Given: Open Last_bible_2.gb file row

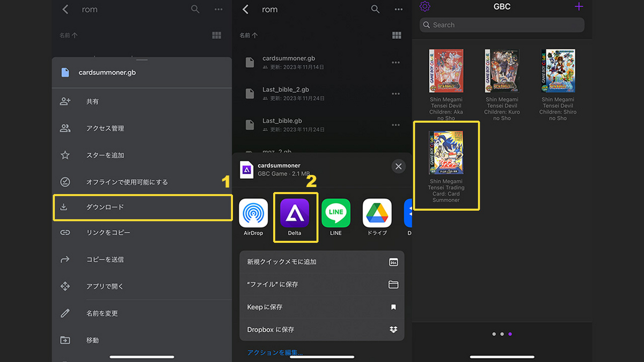Looking at the screenshot, I should pyautogui.click(x=323, y=93).
